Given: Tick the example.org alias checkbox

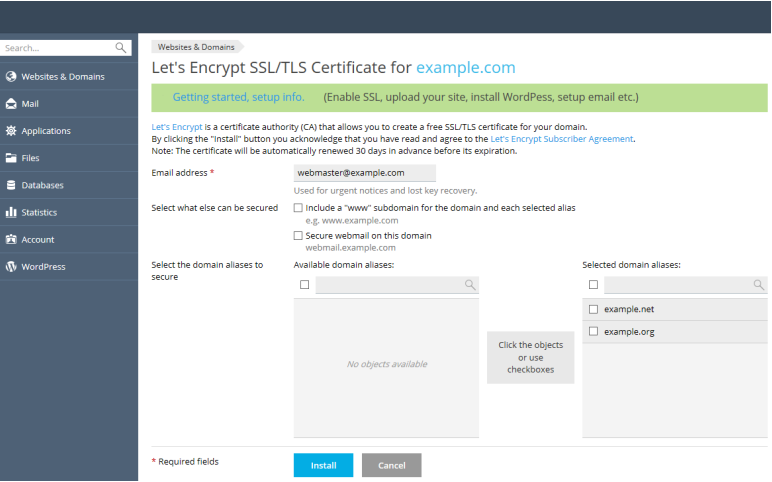Looking at the screenshot, I should coord(594,331).
